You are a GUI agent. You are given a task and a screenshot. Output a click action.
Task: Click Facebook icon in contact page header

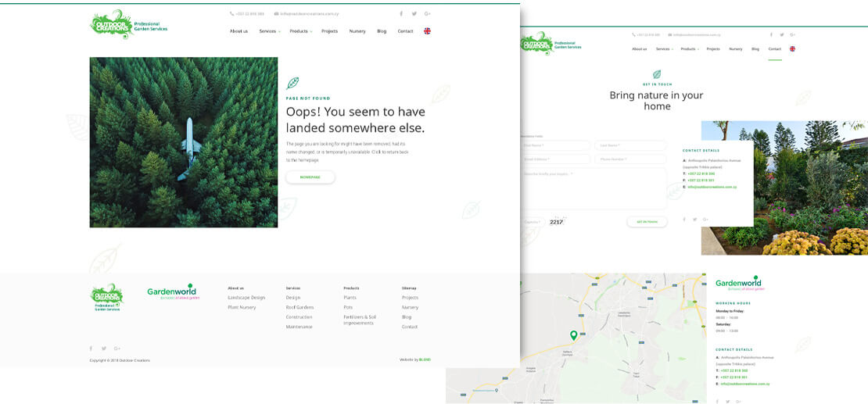point(771,35)
